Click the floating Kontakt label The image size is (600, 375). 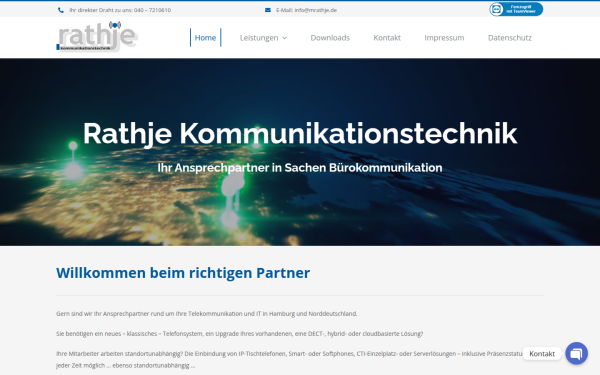(542, 354)
